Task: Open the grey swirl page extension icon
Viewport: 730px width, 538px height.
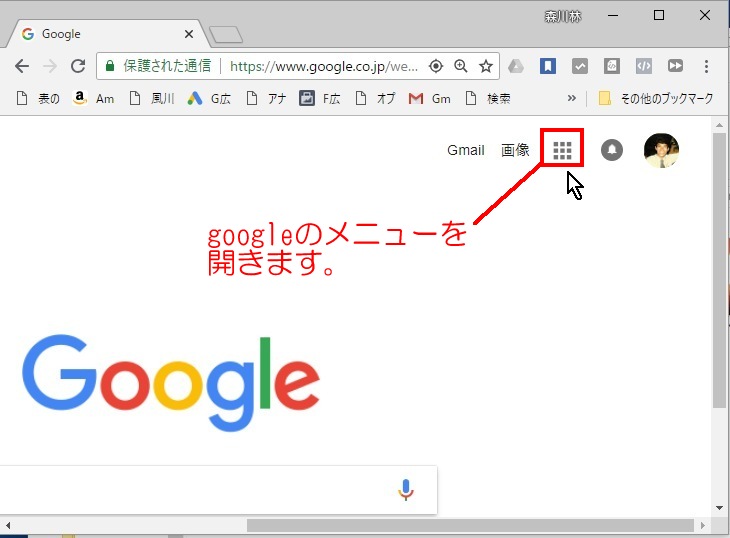Action: click(611, 66)
